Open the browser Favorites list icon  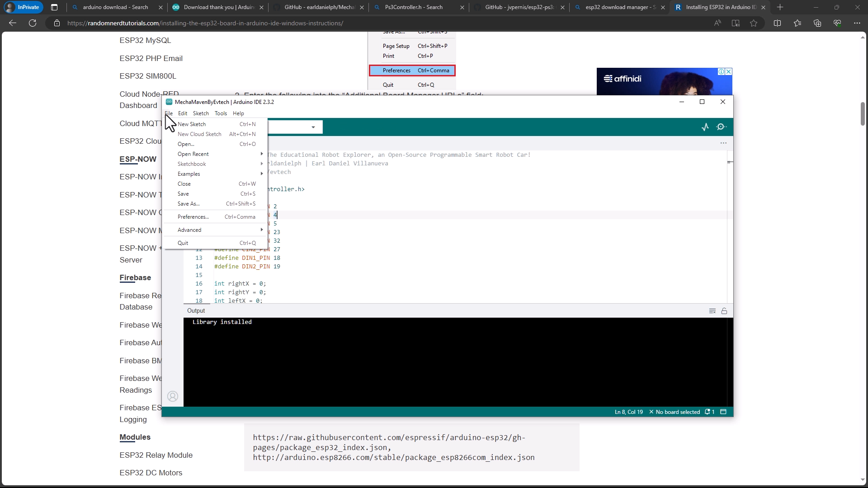797,23
